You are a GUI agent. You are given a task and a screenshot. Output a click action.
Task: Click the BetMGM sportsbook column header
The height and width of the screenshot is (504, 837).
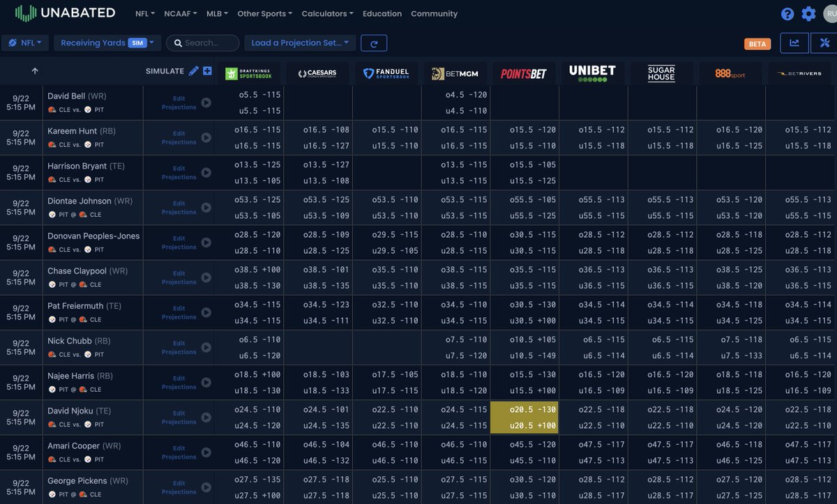[455, 73]
